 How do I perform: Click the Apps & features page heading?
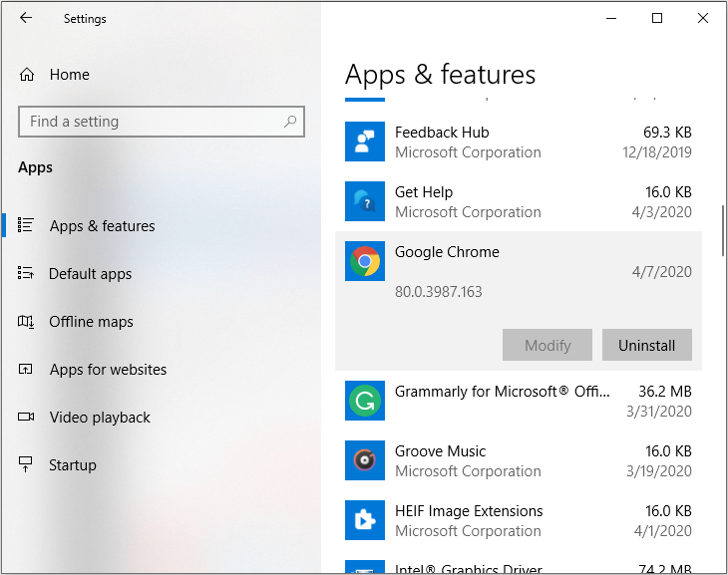440,75
